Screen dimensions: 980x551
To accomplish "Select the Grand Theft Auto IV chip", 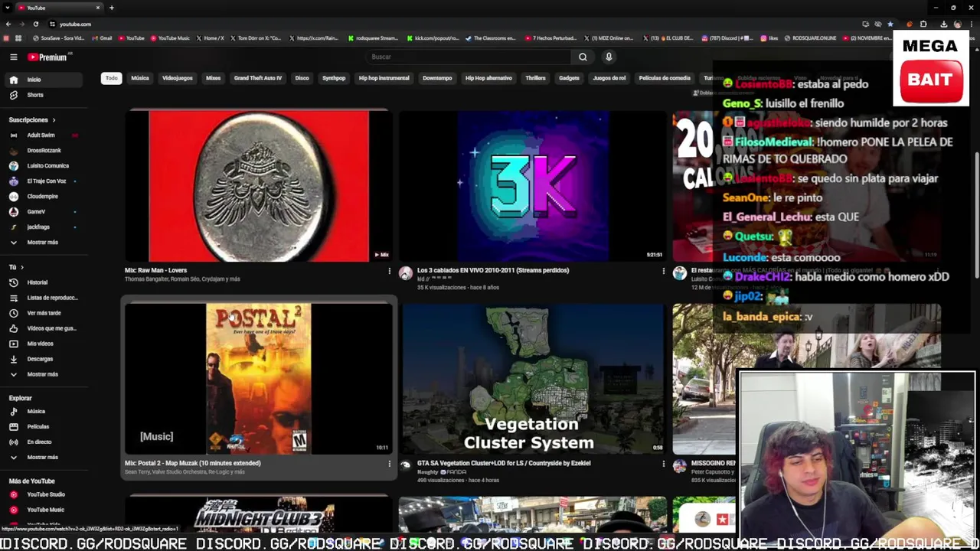I will pyautogui.click(x=258, y=78).
